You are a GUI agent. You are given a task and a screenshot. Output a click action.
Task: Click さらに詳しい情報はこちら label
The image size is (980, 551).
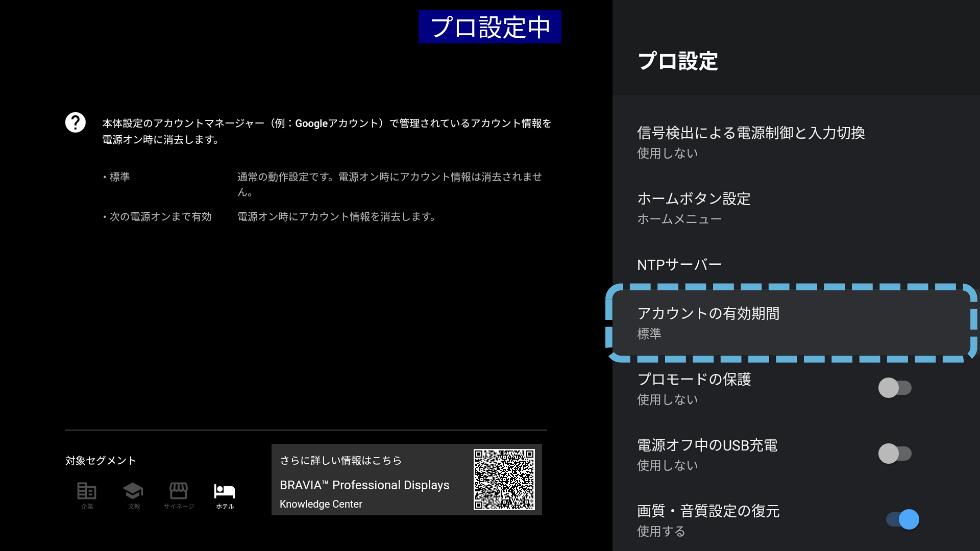coord(340,461)
